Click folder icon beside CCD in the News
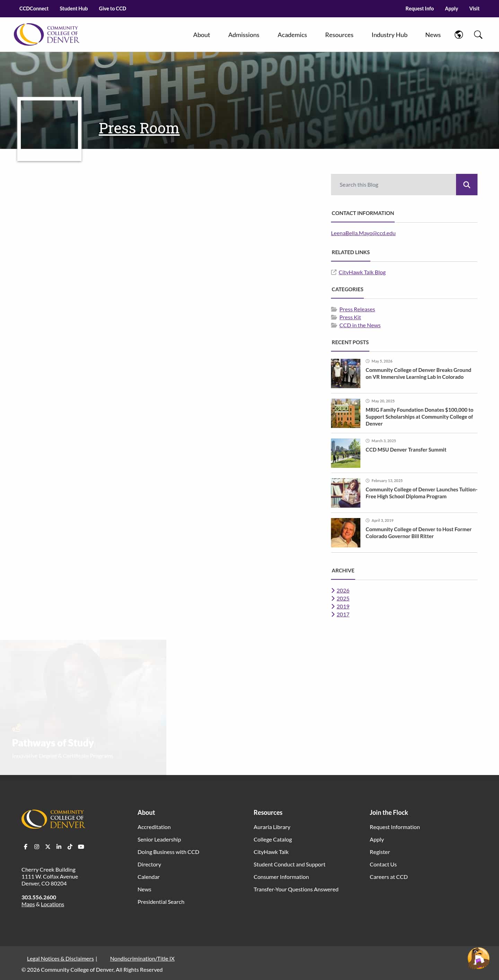 [x=334, y=325]
